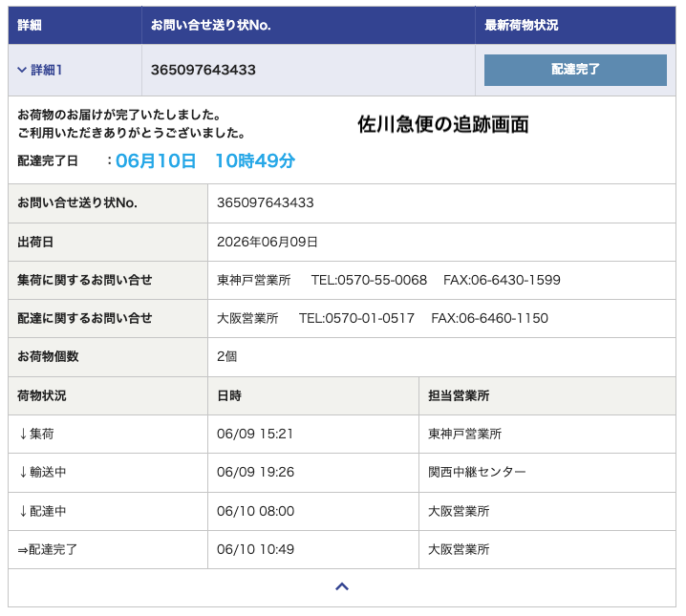The width and height of the screenshot is (686, 616).
Task: Select the delivery date 06月10日
Action: coord(156,160)
